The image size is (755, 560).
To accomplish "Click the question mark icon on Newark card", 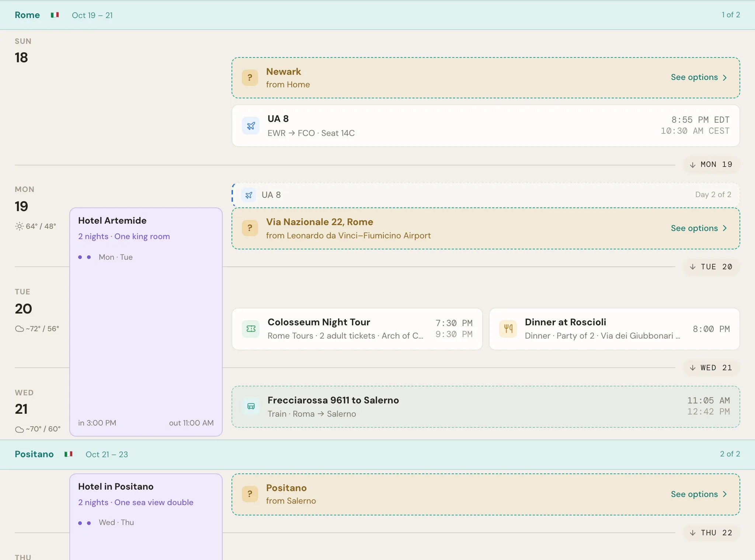I will coord(250,78).
